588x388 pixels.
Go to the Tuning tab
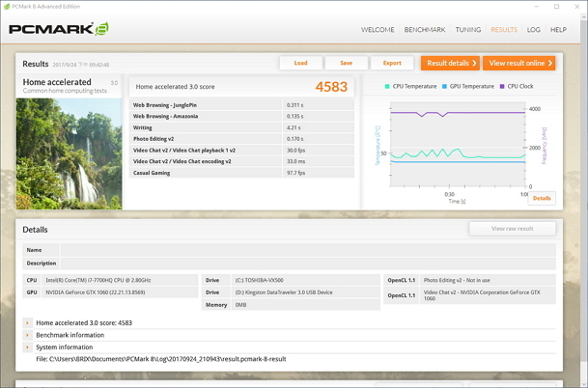(468, 30)
